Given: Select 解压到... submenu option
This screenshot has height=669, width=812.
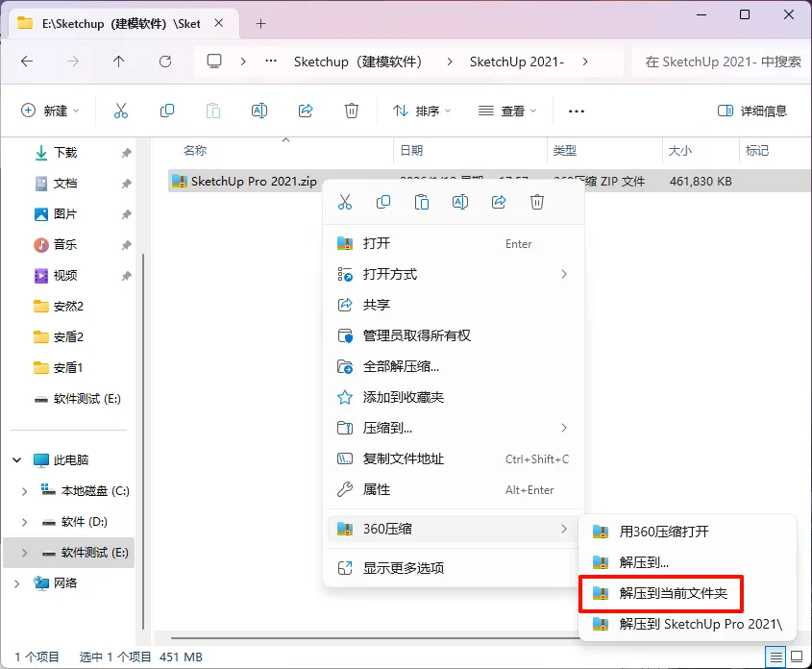Looking at the screenshot, I should pyautogui.click(x=687, y=562).
